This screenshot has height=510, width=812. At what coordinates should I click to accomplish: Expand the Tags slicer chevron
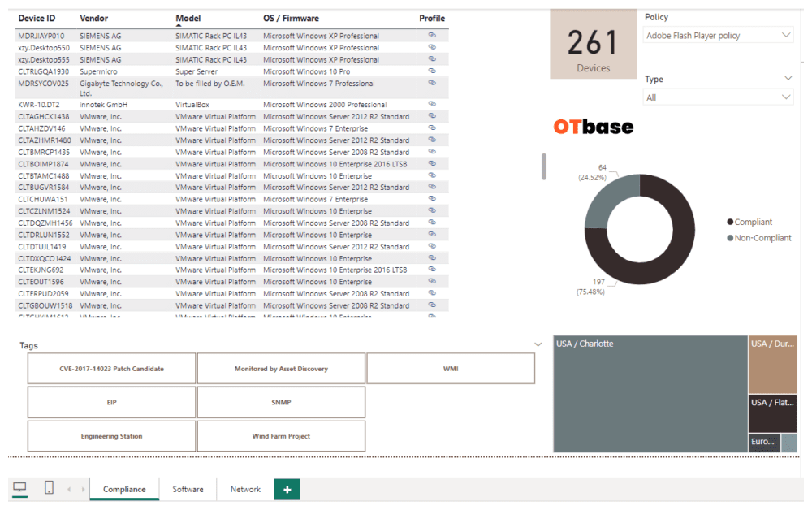point(538,345)
